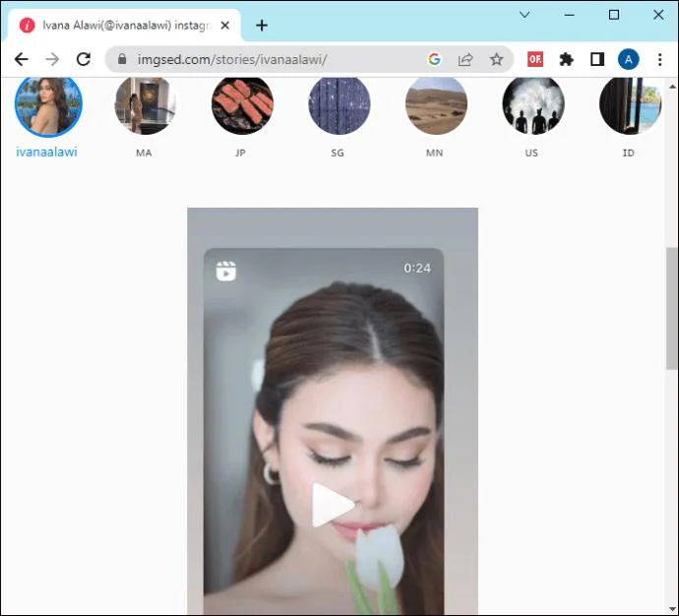The image size is (679, 616).
Task: Click the scrollbar up arrow
Action: click(672, 87)
